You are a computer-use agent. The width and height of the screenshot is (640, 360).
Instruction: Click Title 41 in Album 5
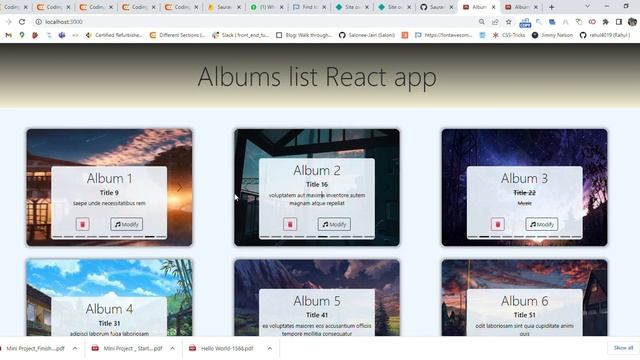tap(317, 315)
